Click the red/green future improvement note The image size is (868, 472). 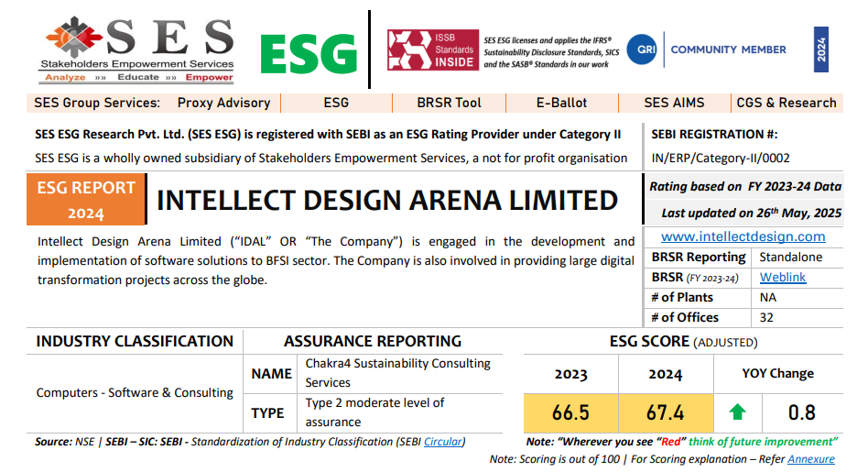tap(681, 442)
